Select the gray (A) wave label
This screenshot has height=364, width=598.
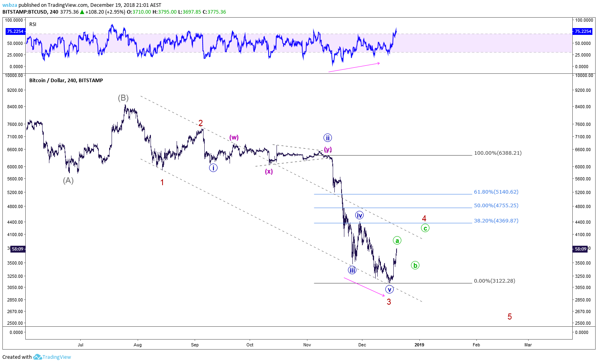click(x=68, y=180)
